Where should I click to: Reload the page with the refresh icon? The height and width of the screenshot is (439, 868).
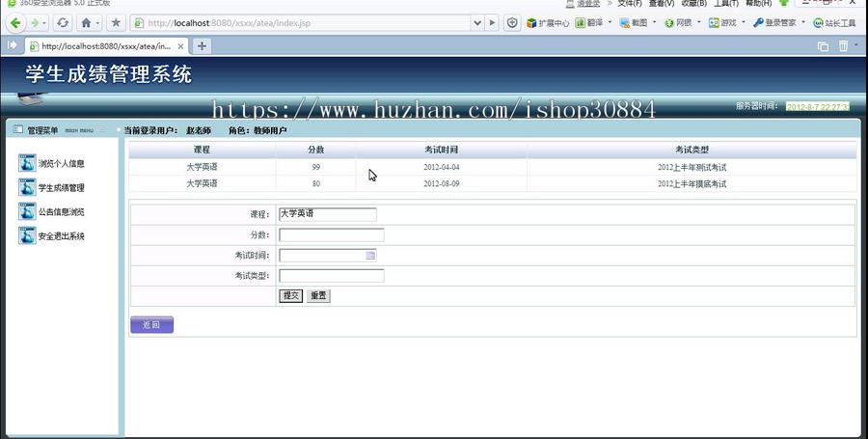(x=63, y=23)
